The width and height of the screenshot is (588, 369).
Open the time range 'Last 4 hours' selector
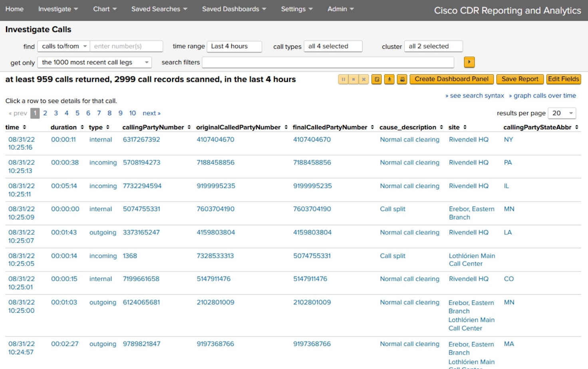pyautogui.click(x=234, y=46)
